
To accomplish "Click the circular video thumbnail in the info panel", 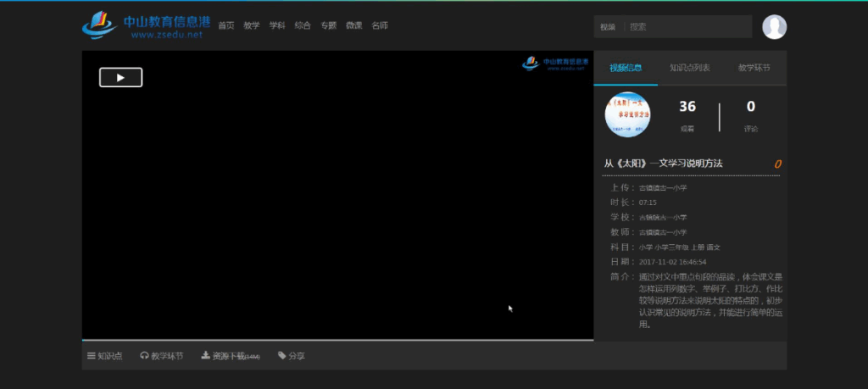I will click(627, 114).
